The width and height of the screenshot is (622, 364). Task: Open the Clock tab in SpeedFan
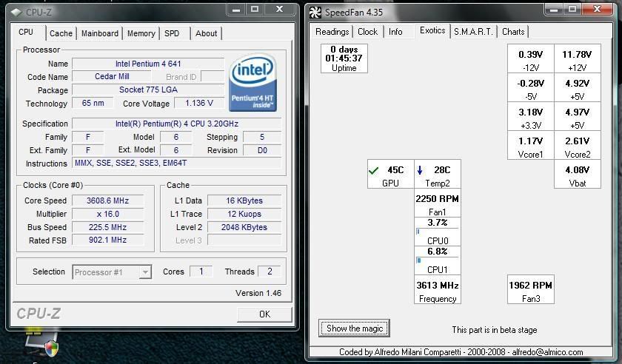tap(368, 32)
